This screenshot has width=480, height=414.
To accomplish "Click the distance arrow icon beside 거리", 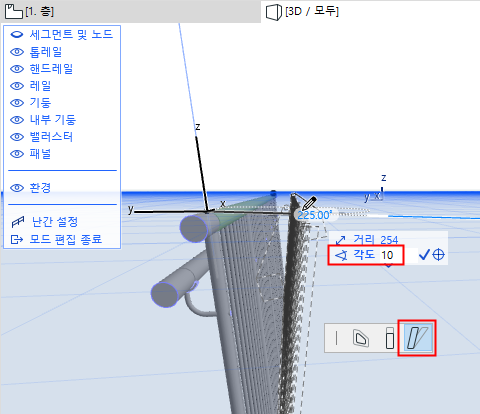I will (341, 240).
